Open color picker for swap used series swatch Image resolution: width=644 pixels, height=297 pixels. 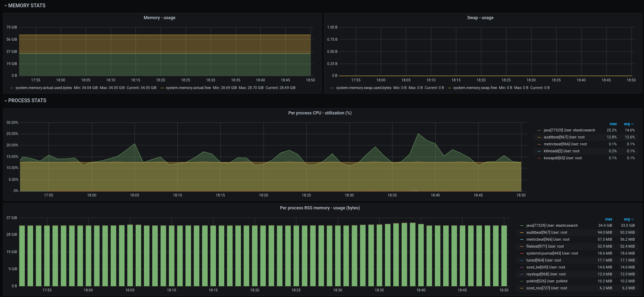coord(333,88)
